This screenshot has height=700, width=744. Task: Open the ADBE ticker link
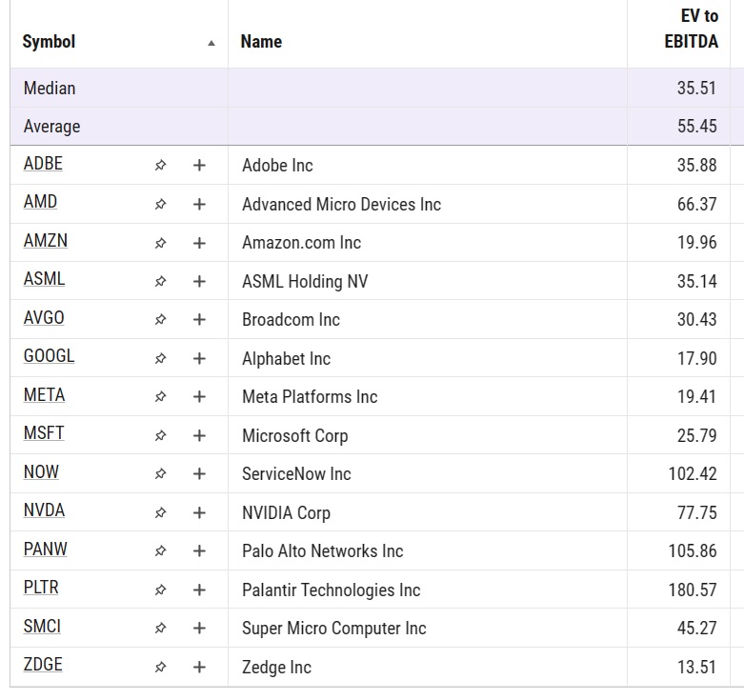pyautogui.click(x=43, y=164)
